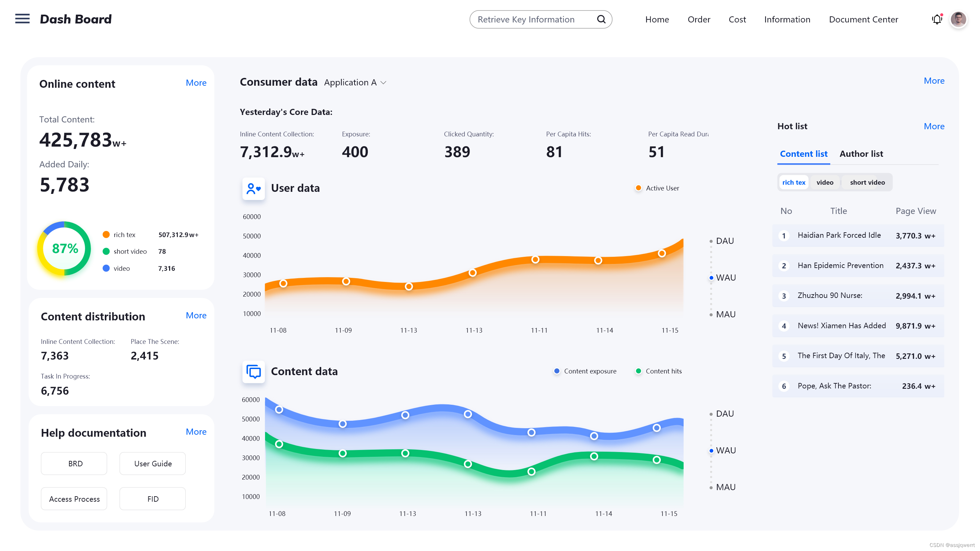Open the User Guide document

click(152, 464)
